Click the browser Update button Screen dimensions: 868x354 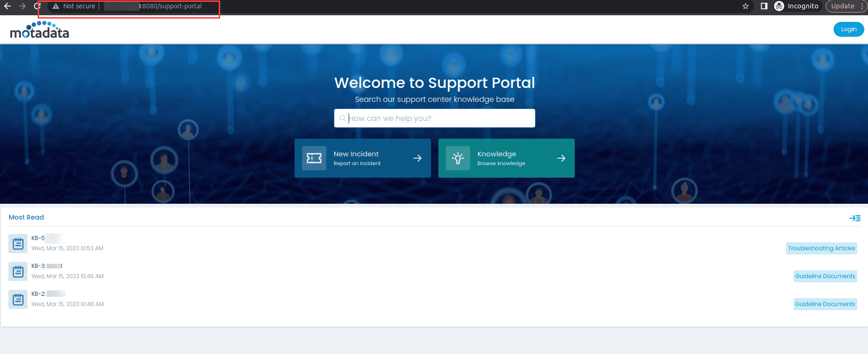843,6
